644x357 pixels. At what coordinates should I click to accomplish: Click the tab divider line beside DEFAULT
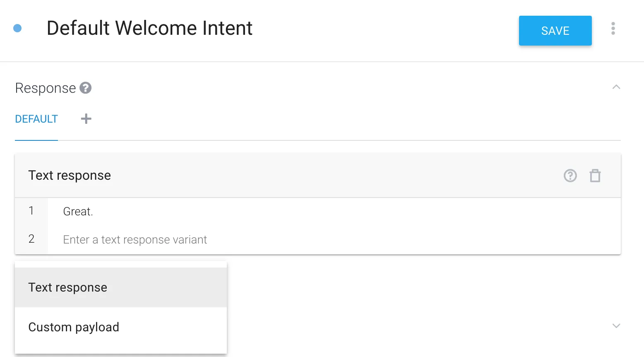(x=339, y=140)
